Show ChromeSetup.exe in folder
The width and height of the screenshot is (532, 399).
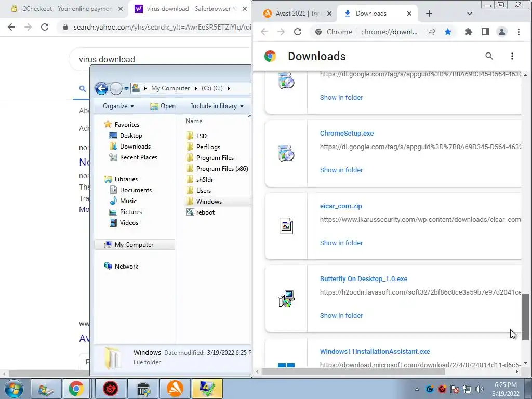pos(341,170)
